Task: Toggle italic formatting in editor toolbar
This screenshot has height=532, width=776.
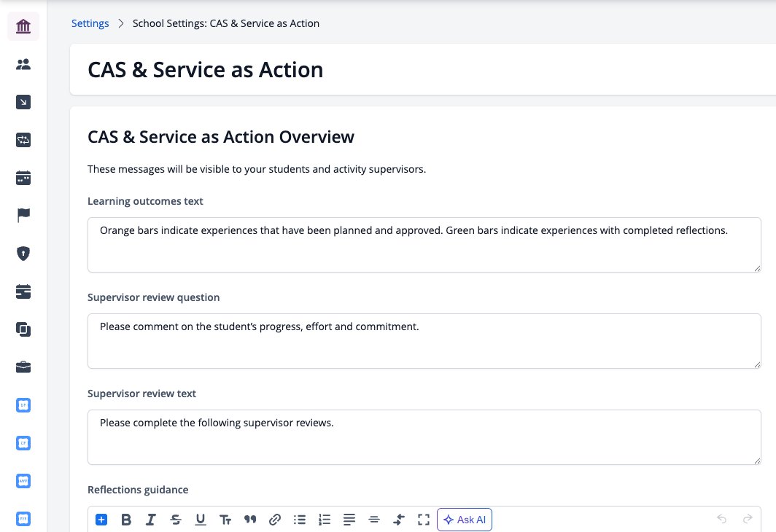Action: tap(150, 520)
